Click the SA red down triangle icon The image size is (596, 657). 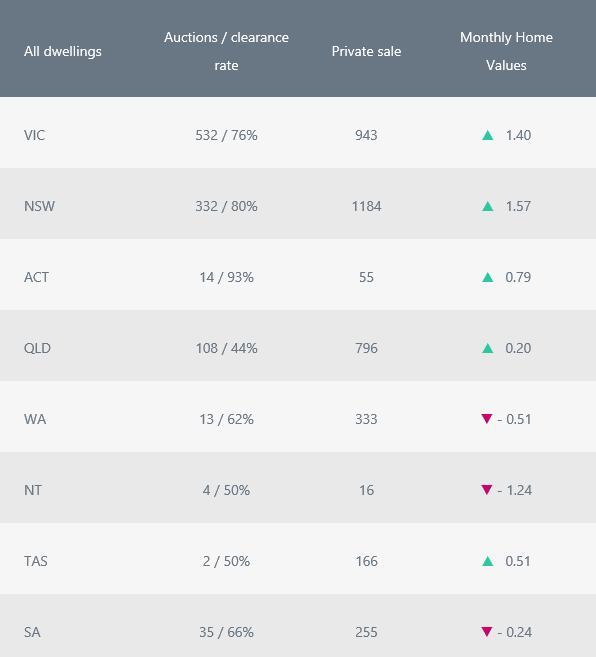pyautogui.click(x=487, y=631)
